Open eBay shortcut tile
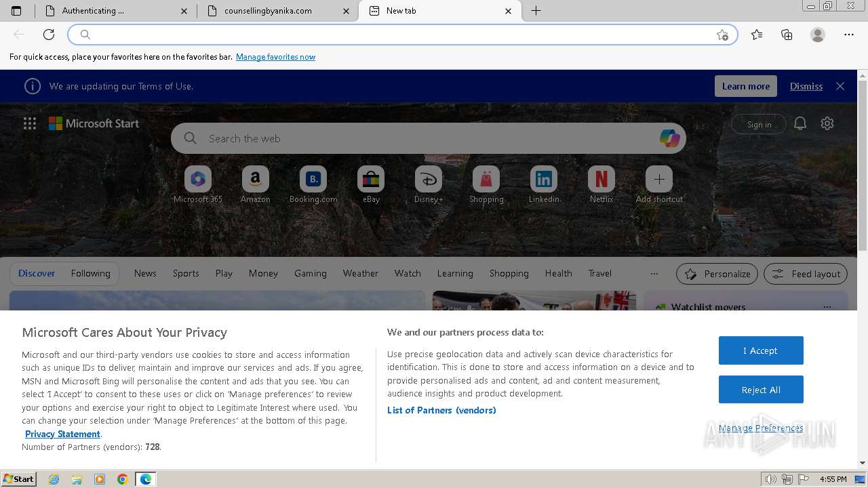This screenshot has height=488, width=868. 371,184
